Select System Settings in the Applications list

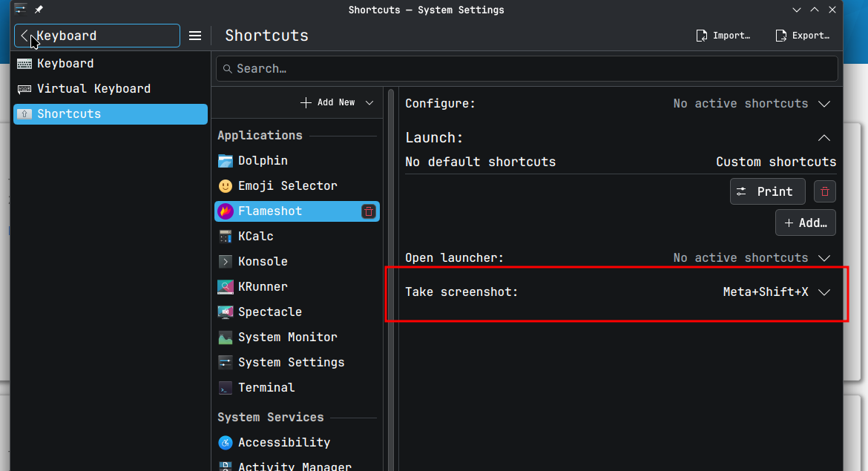[x=297, y=363]
